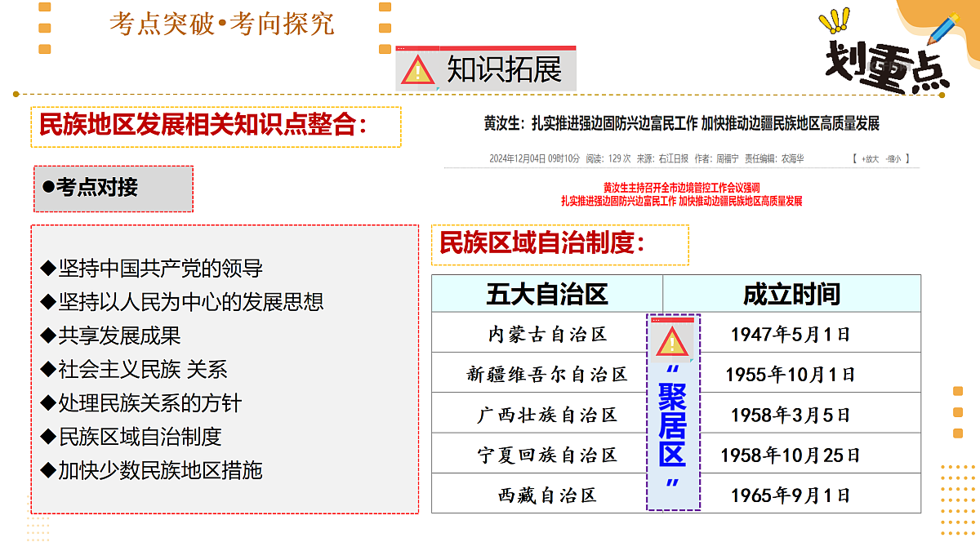Click the 知识拓展 title box
This screenshot has height=551, width=980.
pos(486,69)
